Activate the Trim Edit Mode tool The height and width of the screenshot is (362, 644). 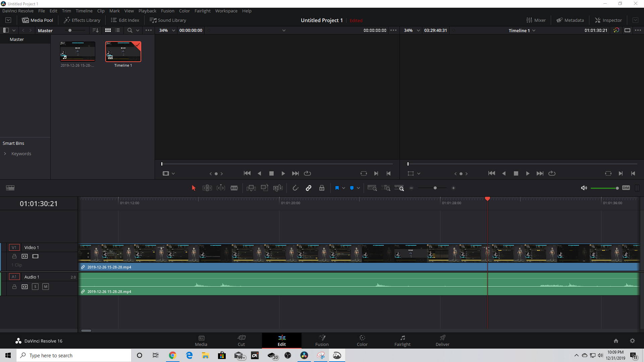coord(207,188)
